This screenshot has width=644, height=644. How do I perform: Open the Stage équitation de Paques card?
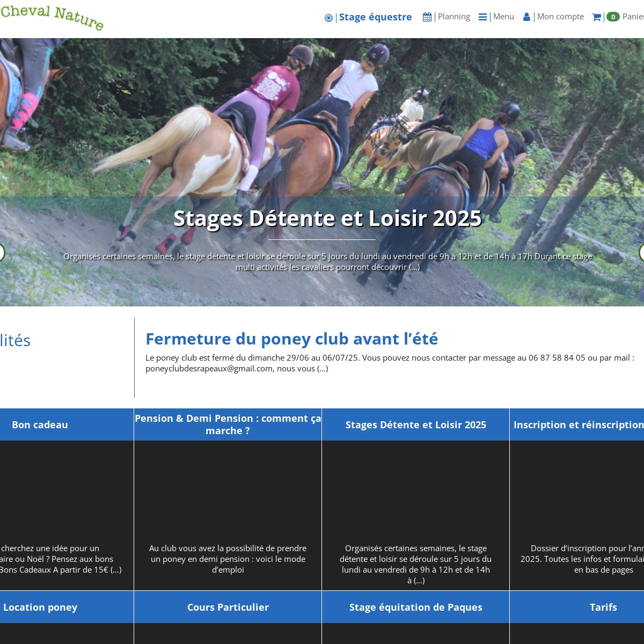pyautogui.click(x=415, y=607)
